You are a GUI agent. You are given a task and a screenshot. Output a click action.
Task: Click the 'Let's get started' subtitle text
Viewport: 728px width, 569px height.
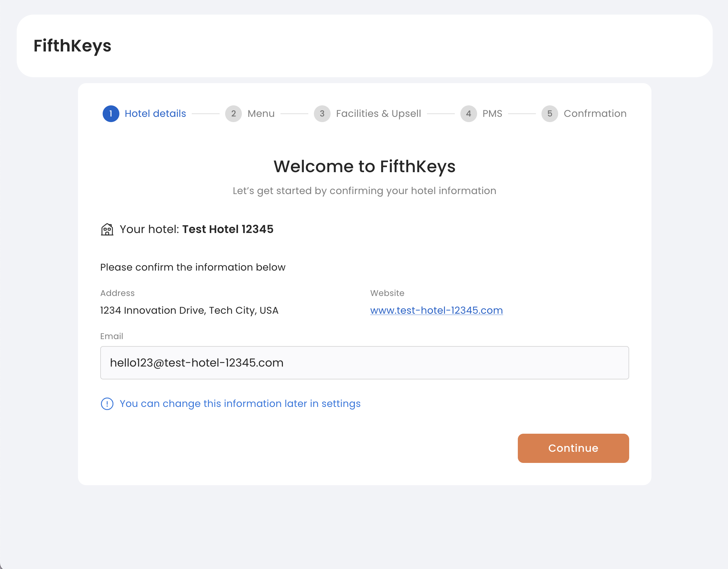click(365, 191)
